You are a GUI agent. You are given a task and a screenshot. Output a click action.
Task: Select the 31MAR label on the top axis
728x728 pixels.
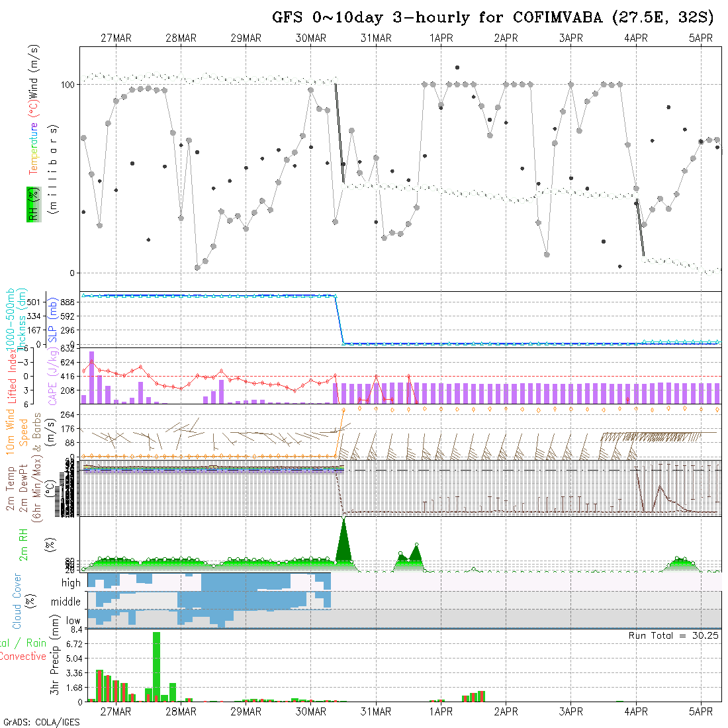376,38
